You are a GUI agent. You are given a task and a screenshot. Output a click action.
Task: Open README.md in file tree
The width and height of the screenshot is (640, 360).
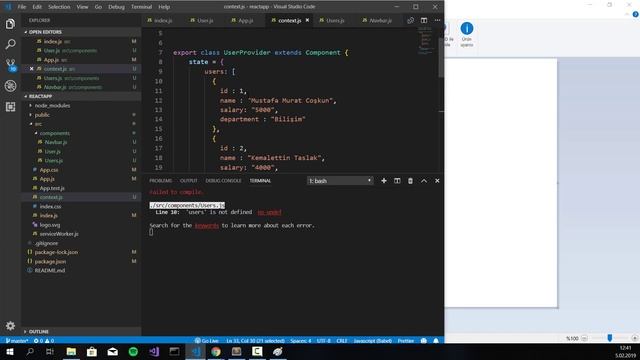click(49, 270)
